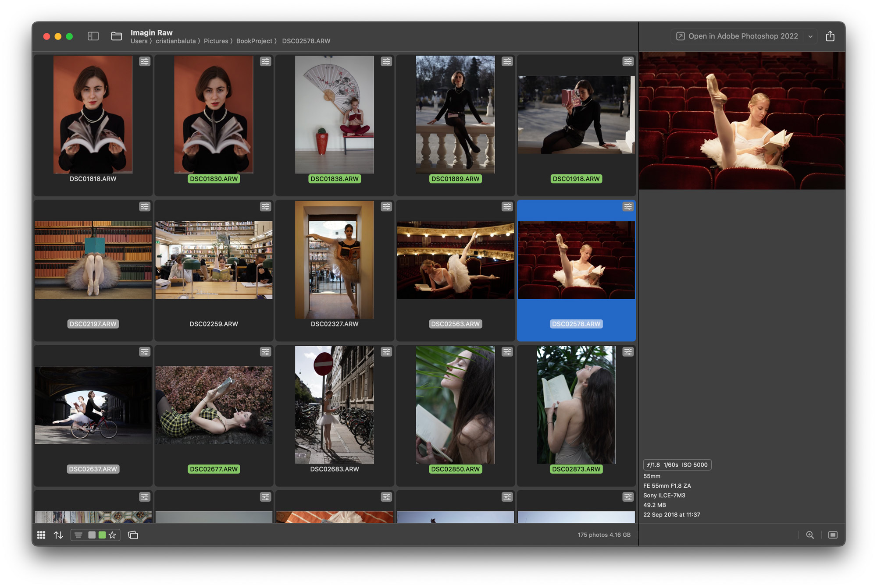Zoom in with the magnifier icon
The height and width of the screenshot is (588, 877).
pos(810,535)
